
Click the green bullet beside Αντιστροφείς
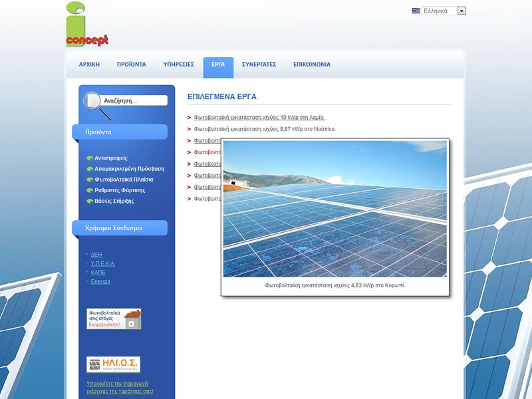(x=90, y=158)
